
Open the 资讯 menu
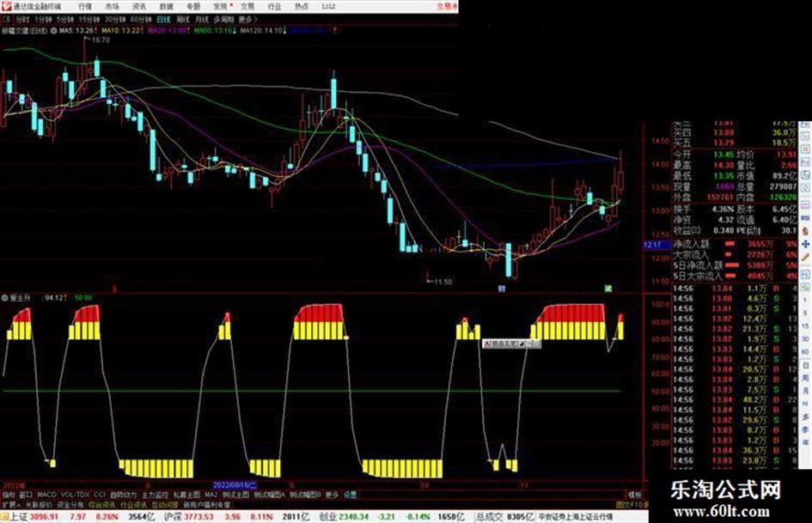(x=139, y=7)
